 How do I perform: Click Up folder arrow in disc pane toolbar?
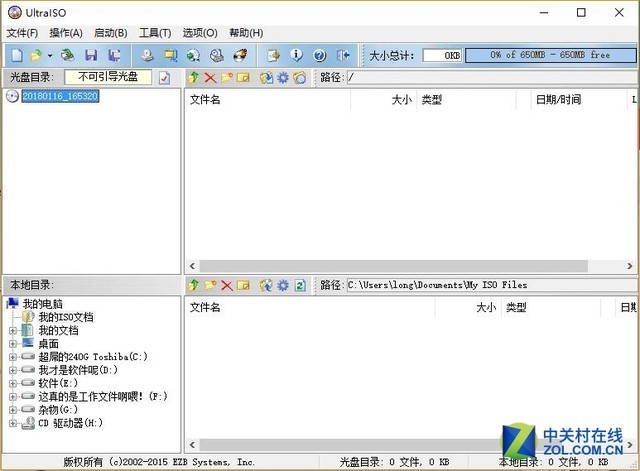pos(194,77)
